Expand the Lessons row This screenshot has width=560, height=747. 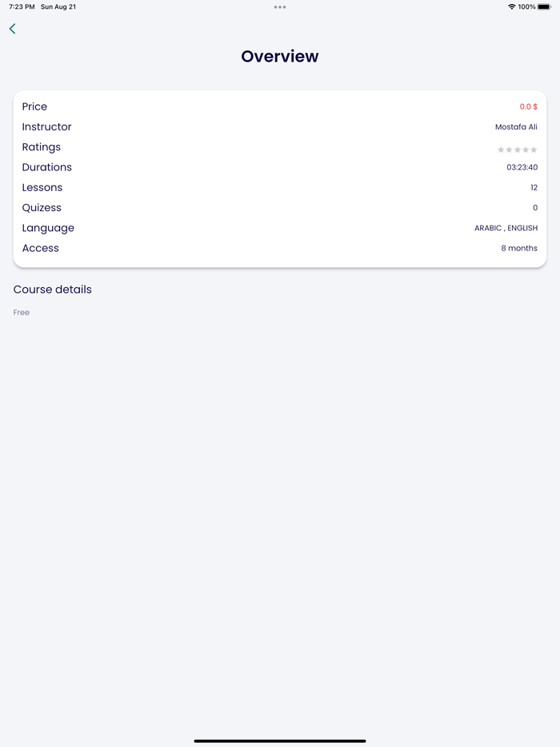[x=280, y=186]
